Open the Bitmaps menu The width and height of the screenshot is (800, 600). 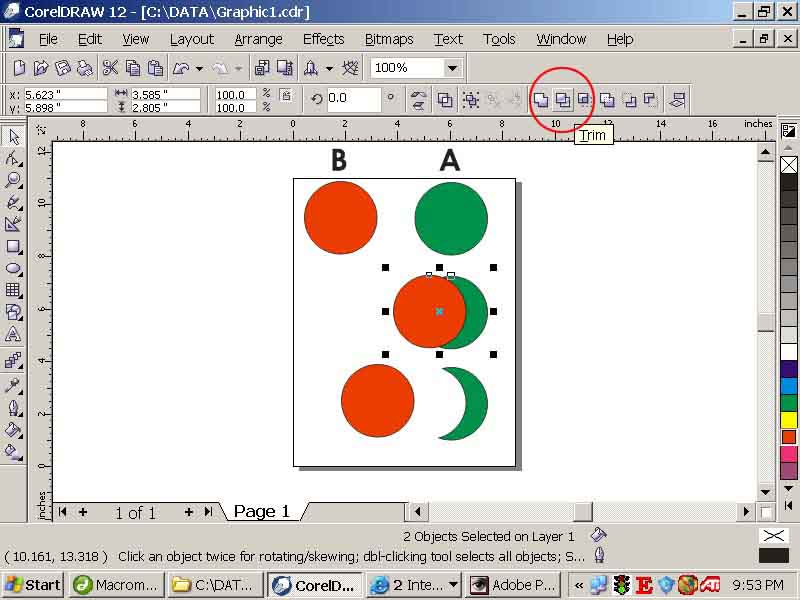pyautogui.click(x=389, y=39)
